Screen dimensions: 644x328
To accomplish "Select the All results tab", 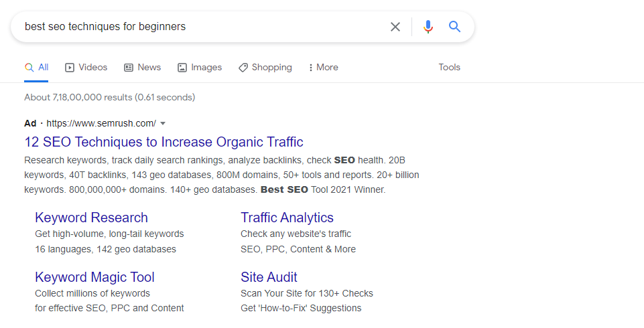I will click(x=36, y=67).
